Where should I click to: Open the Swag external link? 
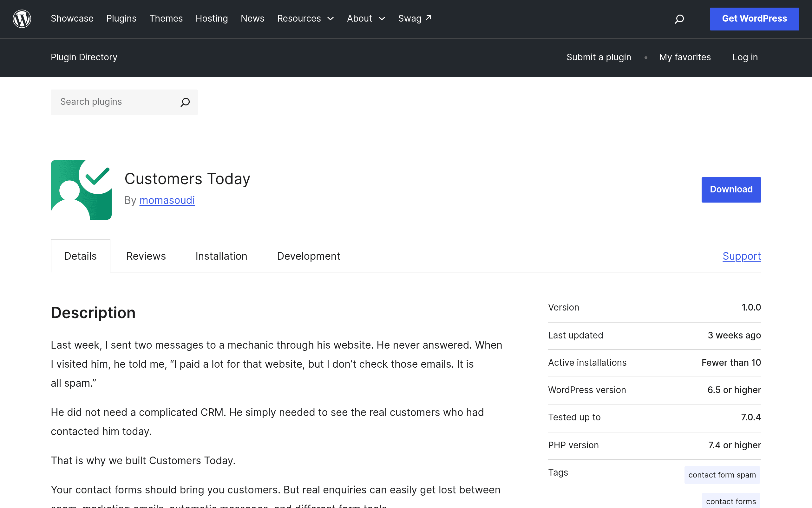click(415, 18)
